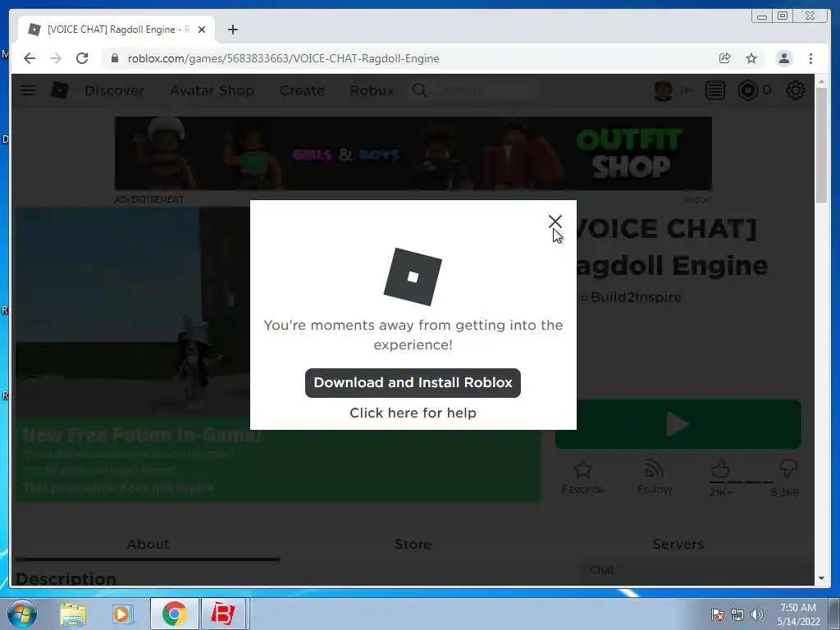The width and height of the screenshot is (840, 630).
Task: Click the page scroll up arrow
Action: [821, 81]
